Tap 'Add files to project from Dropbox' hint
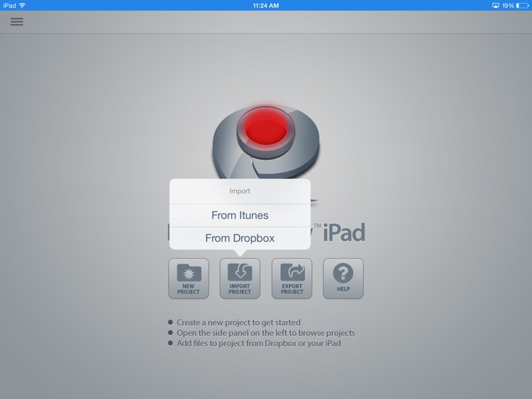Screen dimensions: 532x399 point(258,343)
